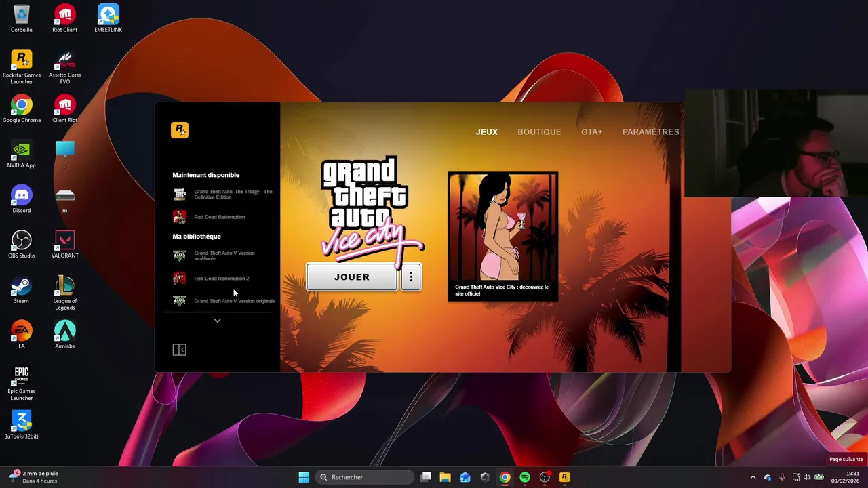Open File Explorer from taskbar
Viewport: 868px width, 488px height.
(x=446, y=477)
